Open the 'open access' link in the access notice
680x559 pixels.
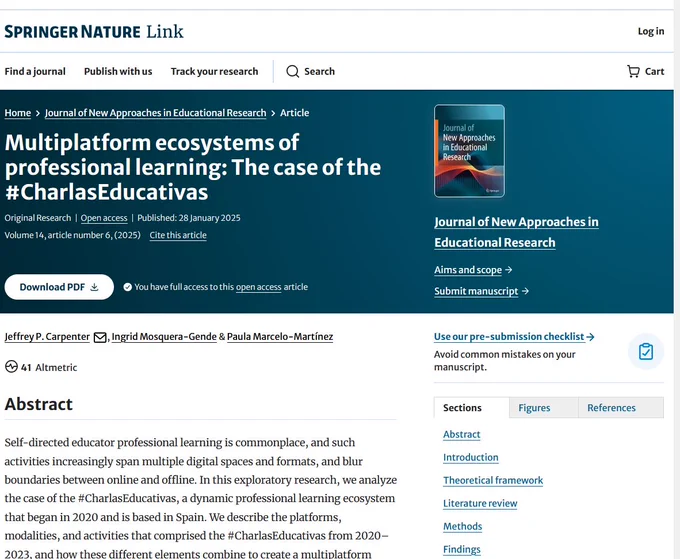(x=258, y=287)
